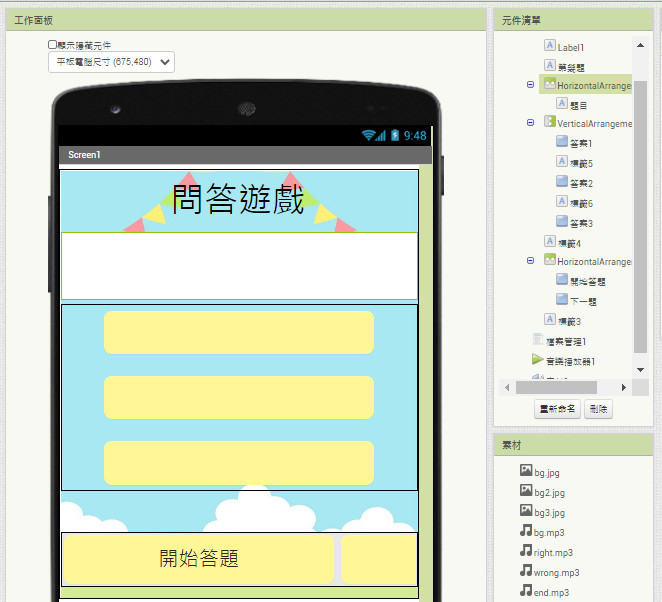Click the bottom yellow answer button in preview
Screen dimensions: 662x602
(x=239, y=463)
